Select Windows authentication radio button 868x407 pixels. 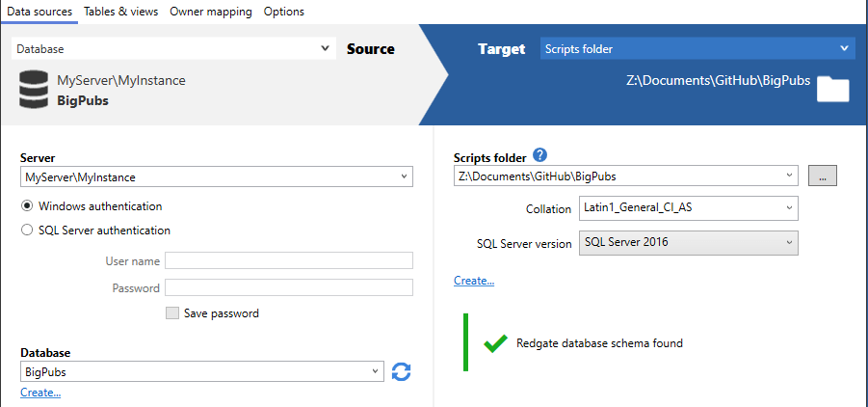[x=27, y=206]
